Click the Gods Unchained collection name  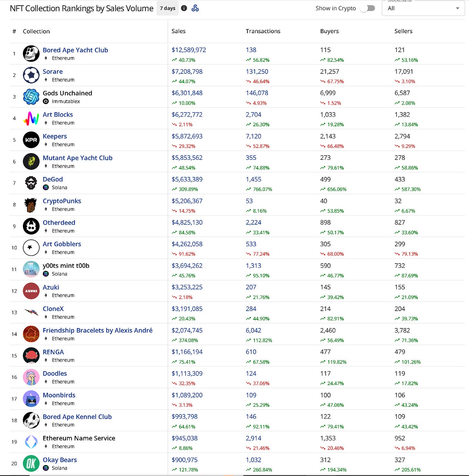67,93
